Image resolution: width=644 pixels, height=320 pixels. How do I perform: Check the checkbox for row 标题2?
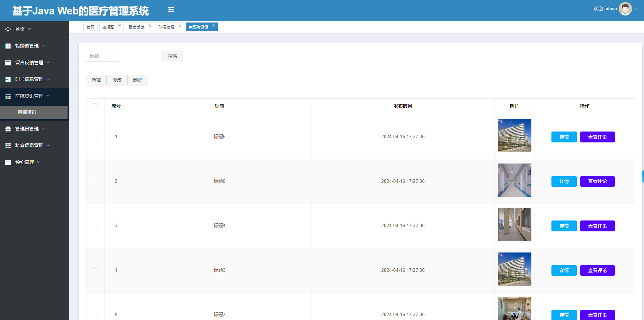[95, 315]
